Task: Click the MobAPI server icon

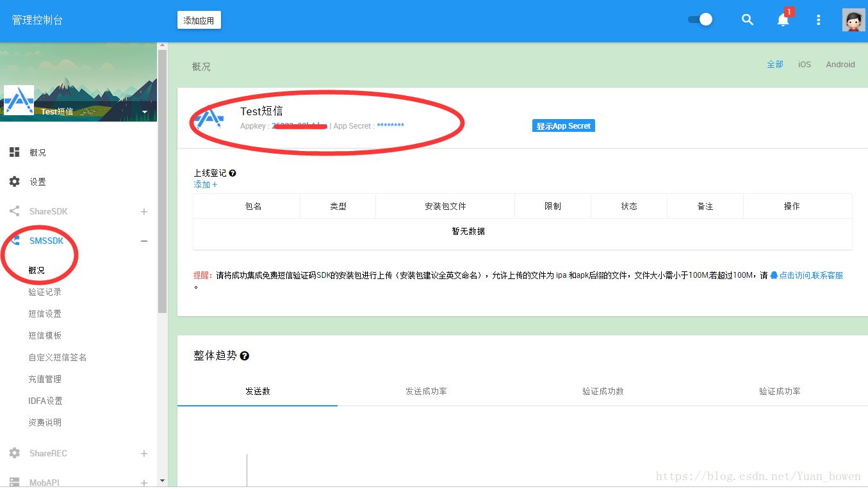Action: pyautogui.click(x=14, y=482)
